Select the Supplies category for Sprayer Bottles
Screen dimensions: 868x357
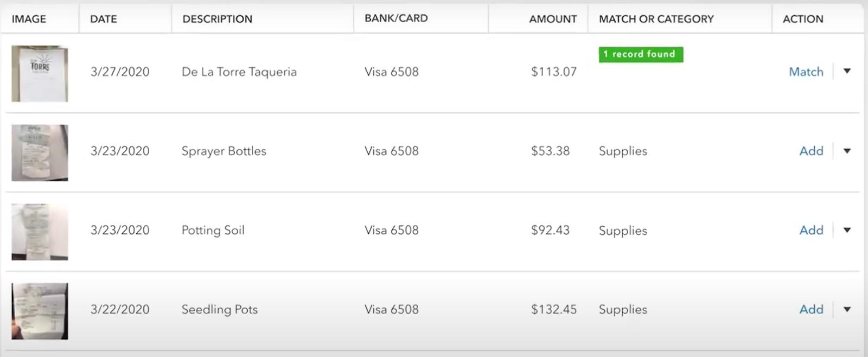coord(623,151)
